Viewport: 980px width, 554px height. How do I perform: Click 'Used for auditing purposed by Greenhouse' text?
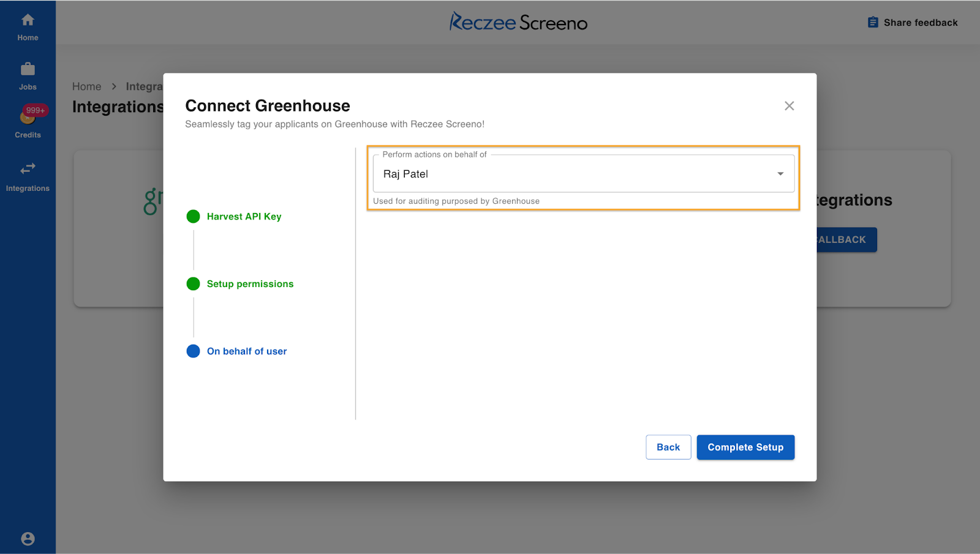pyautogui.click(x=456, y=201)
